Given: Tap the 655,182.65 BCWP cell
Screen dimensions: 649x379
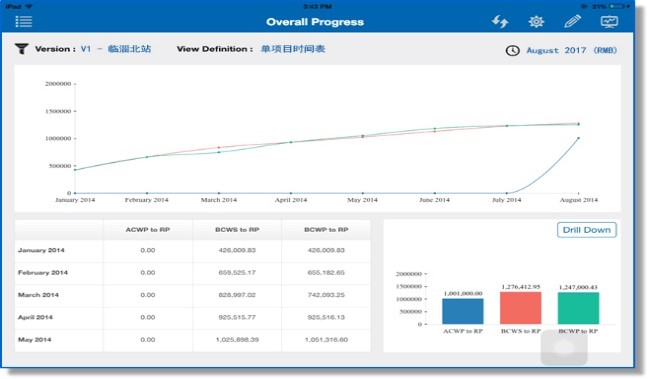Looking at the screenshot, I should 326,273.
